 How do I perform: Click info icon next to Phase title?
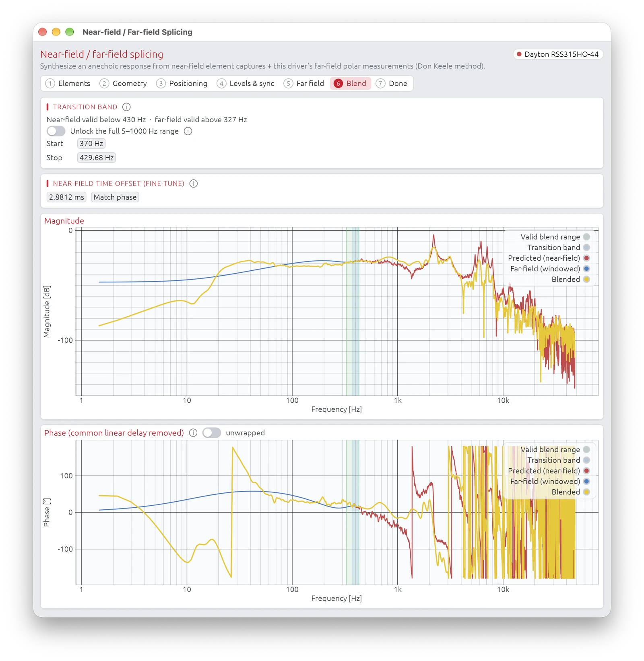[x=193, y=433]
